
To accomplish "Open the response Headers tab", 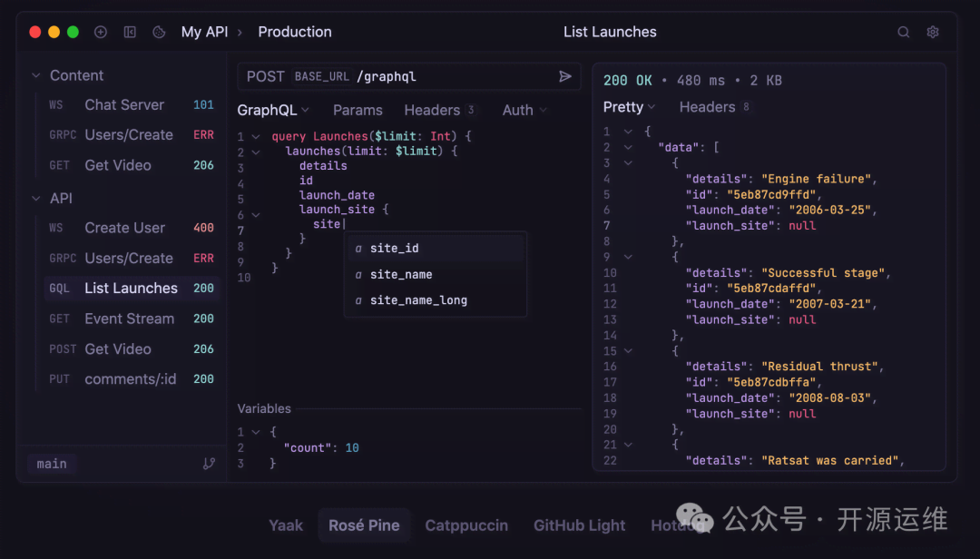I will (707, 107).
